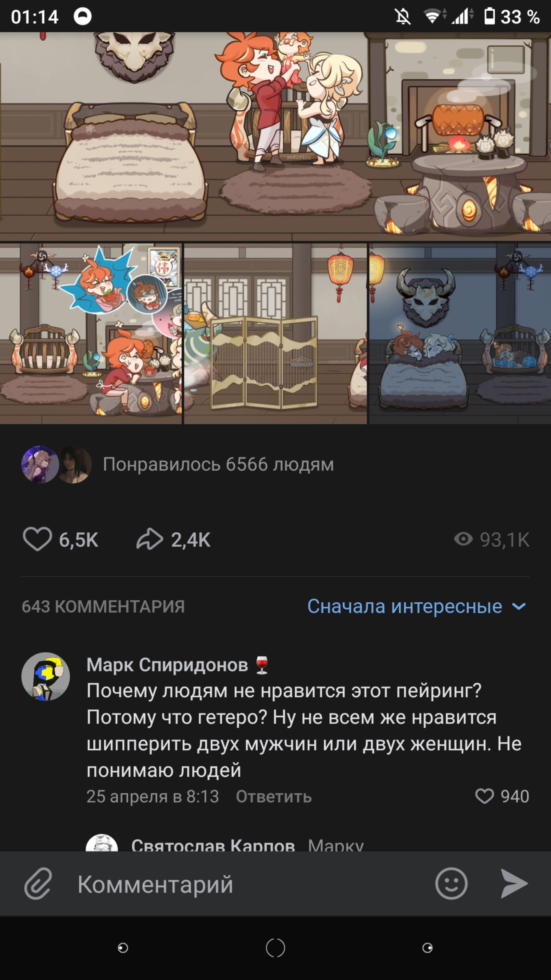Open Святослав Карпов's avatar
This screenshot has width=551, height=980.
[102, 843]
